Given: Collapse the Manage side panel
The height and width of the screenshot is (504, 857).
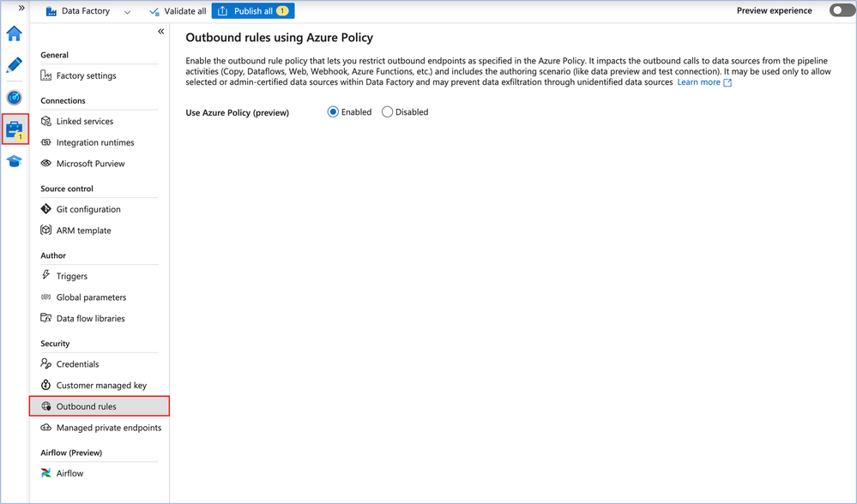Looking at the screenshot, I should click(x=160, y=31).
